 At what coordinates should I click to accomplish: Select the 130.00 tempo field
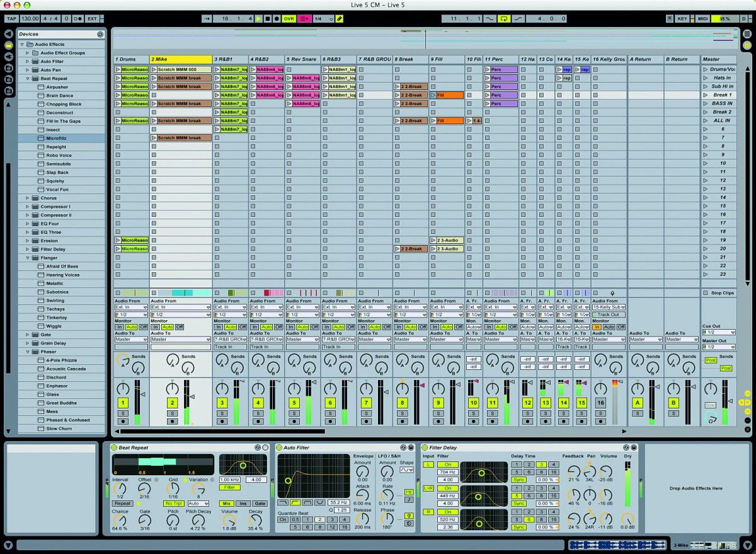pos(30,19)
